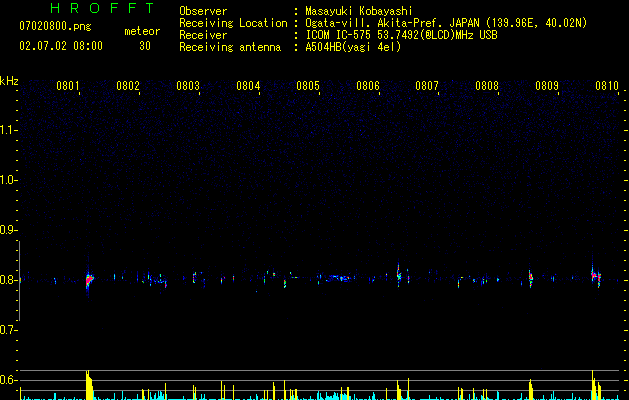629x400 pixels.
Task: Select observer name Masayuki Kobayashi
Action: (x=358, y=11)
